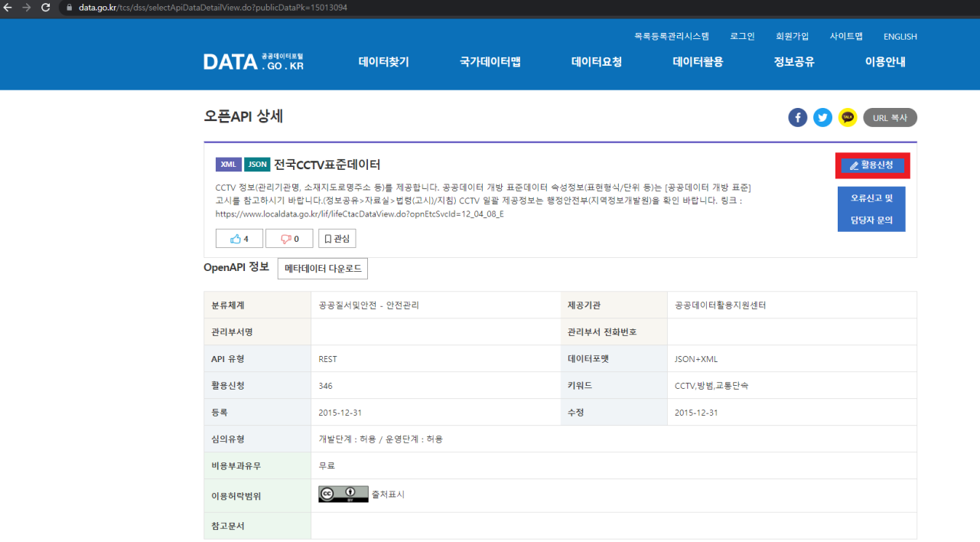The image size is (980, 542).
Task: Click the 회원가입 link
Action: coord(792,36)
